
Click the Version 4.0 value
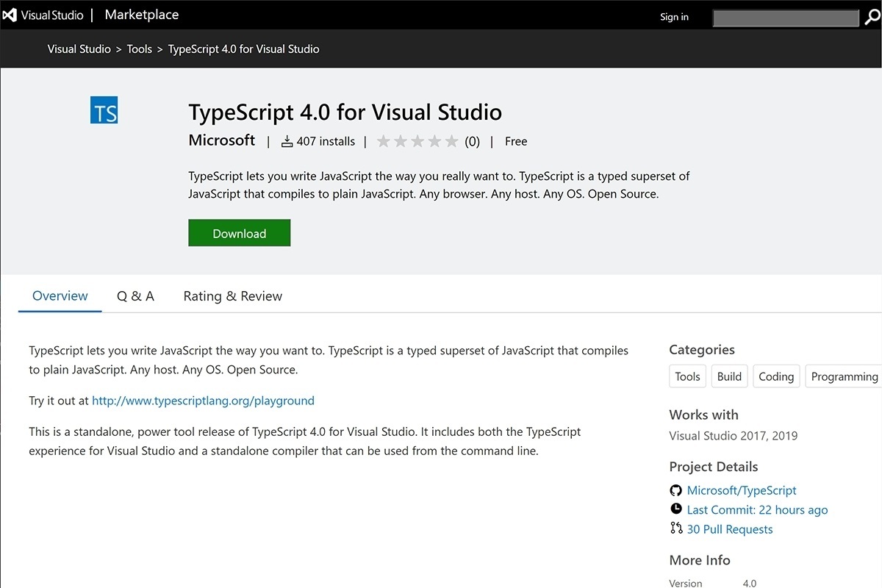pos(749,583)
